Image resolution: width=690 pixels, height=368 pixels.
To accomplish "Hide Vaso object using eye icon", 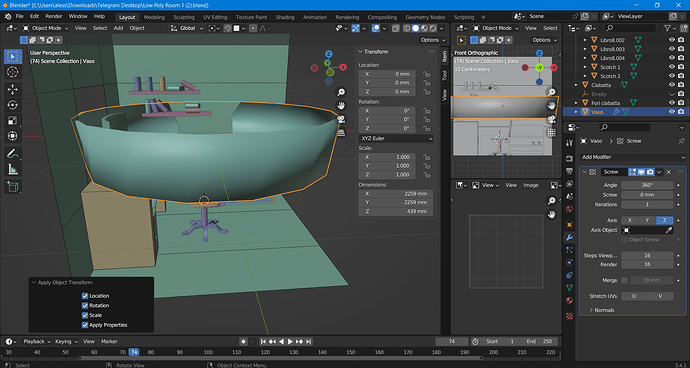I will click(x=672, y=112).
